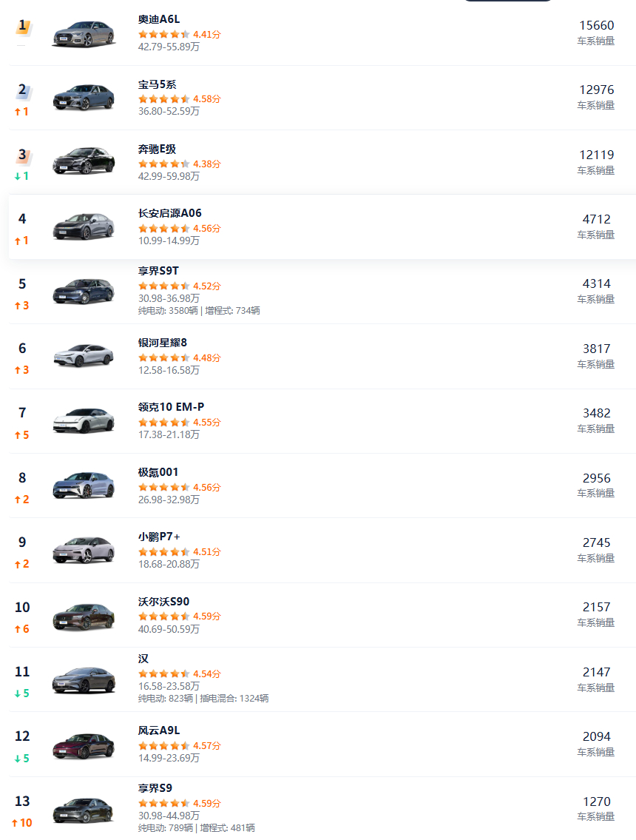
Task: Open the 小鹏P7+ model link
Action: pyautogui.click(x=159, y=537)
